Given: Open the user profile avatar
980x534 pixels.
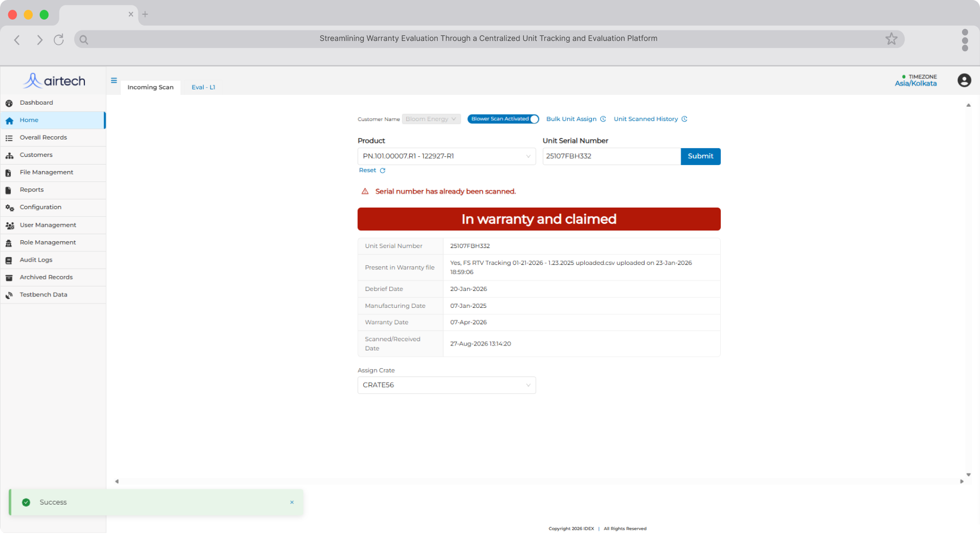Looking at the screenshot, I should (x=964, y=81).
